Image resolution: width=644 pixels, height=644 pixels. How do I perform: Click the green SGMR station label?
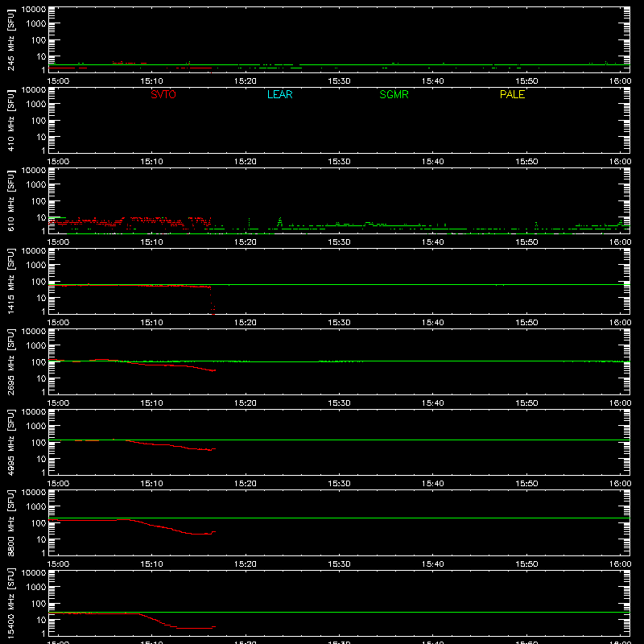(394, 94)
